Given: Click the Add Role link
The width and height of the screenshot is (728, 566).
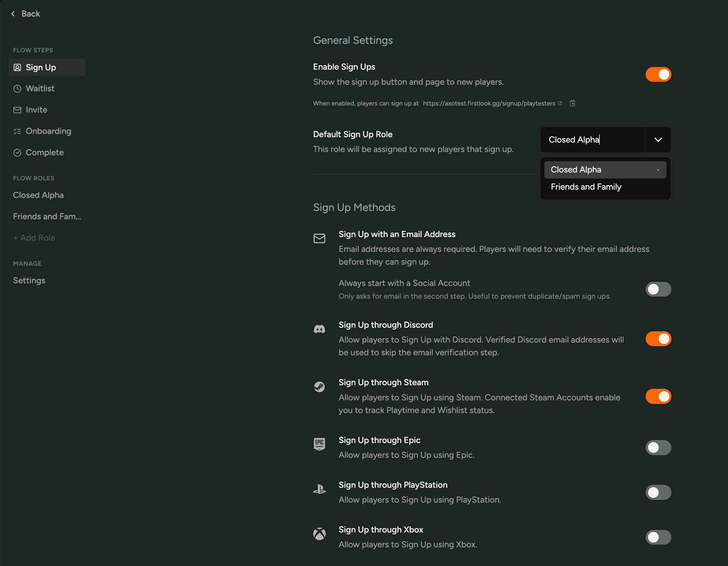Looking at the screenshot, I should point(34,238).
